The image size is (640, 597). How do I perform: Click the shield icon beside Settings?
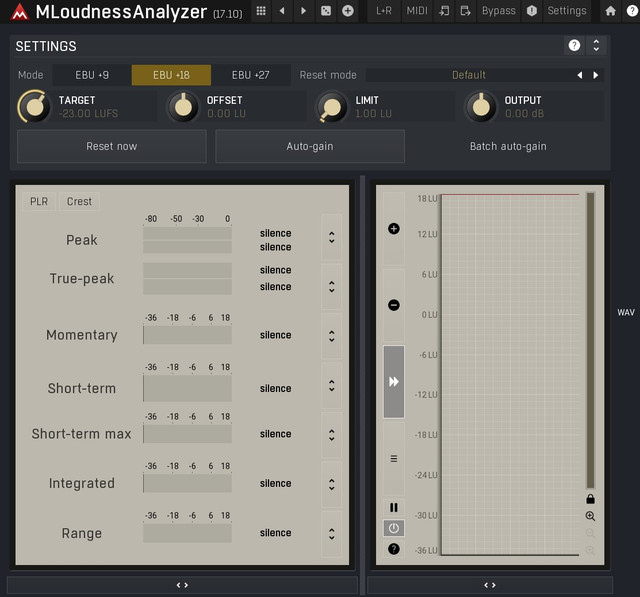531,11
